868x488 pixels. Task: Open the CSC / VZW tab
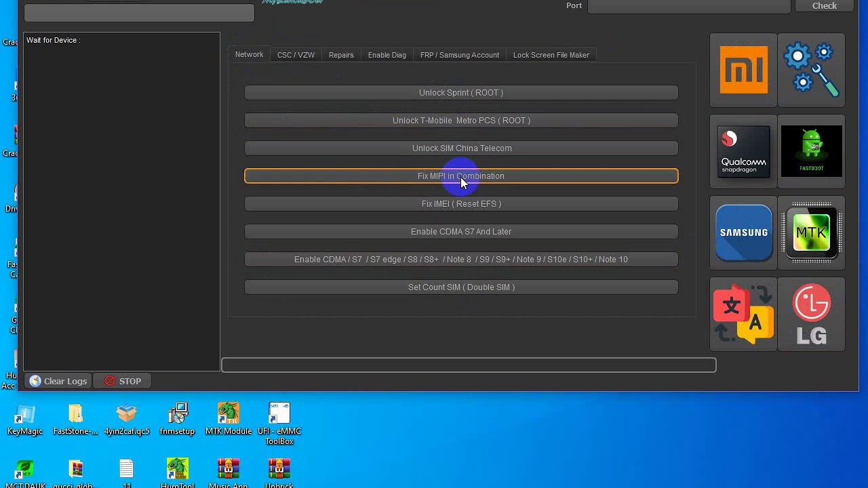(x=296, y=55)
